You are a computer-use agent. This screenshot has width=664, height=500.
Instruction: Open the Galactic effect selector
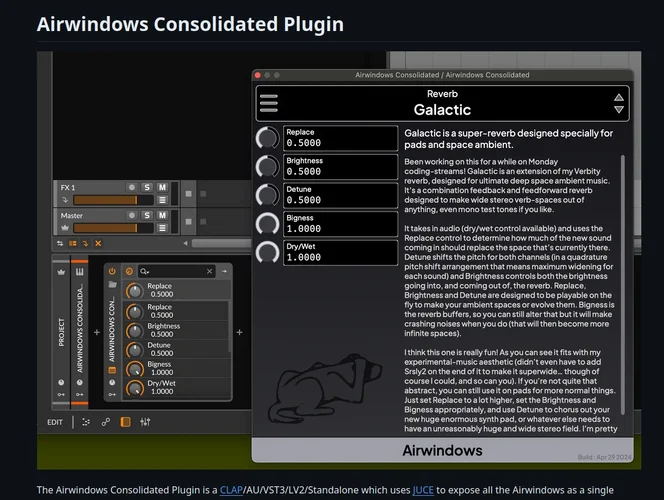[442, 103]
